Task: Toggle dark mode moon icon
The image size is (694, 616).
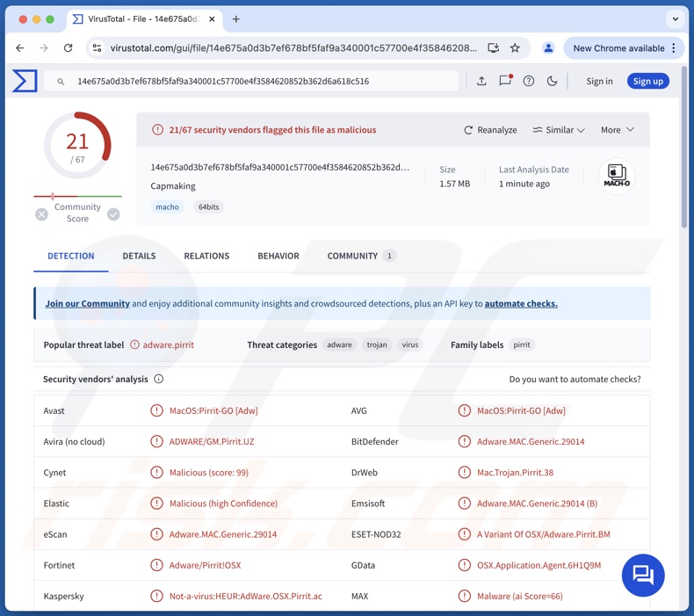Action: point(553,81)
